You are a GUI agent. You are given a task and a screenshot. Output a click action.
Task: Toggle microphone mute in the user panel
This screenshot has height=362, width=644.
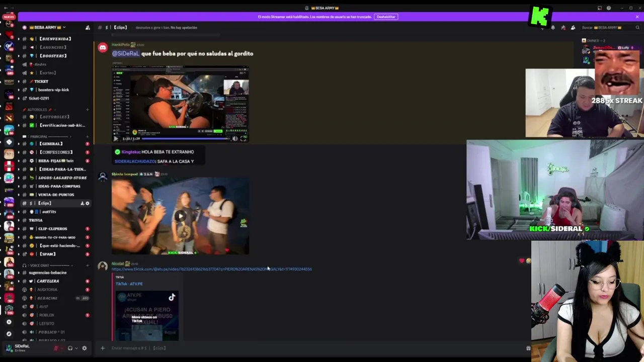point(56,348)
